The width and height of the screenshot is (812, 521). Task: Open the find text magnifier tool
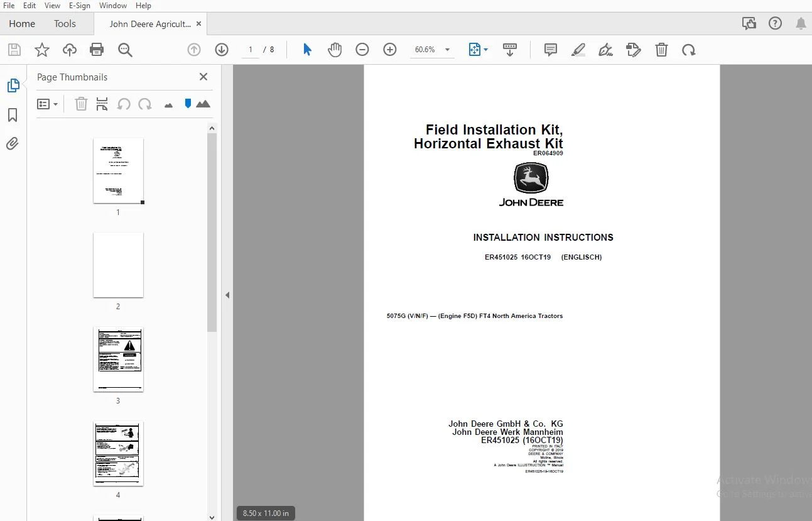pyautogui.click(x=125, y=50)
